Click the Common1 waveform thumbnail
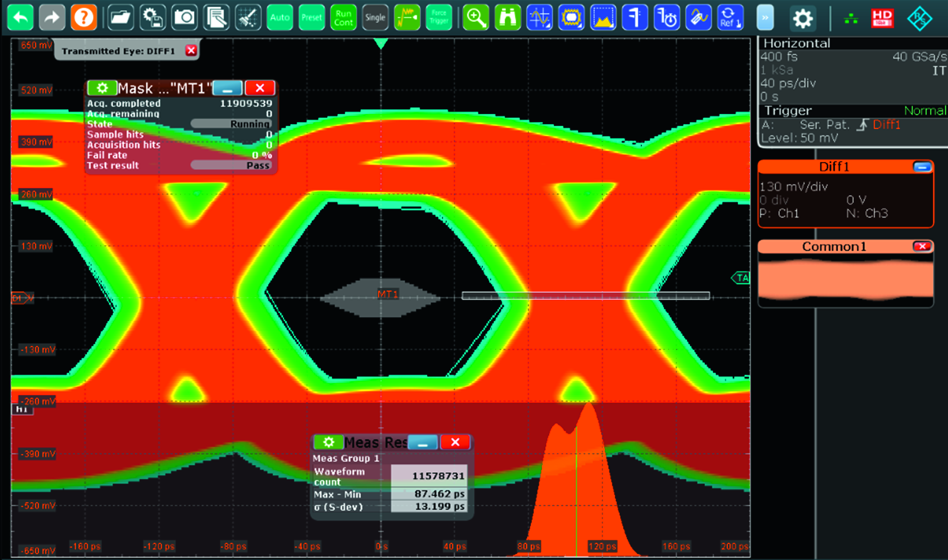Viewport: 948px width, 560px height. point(846,280)
